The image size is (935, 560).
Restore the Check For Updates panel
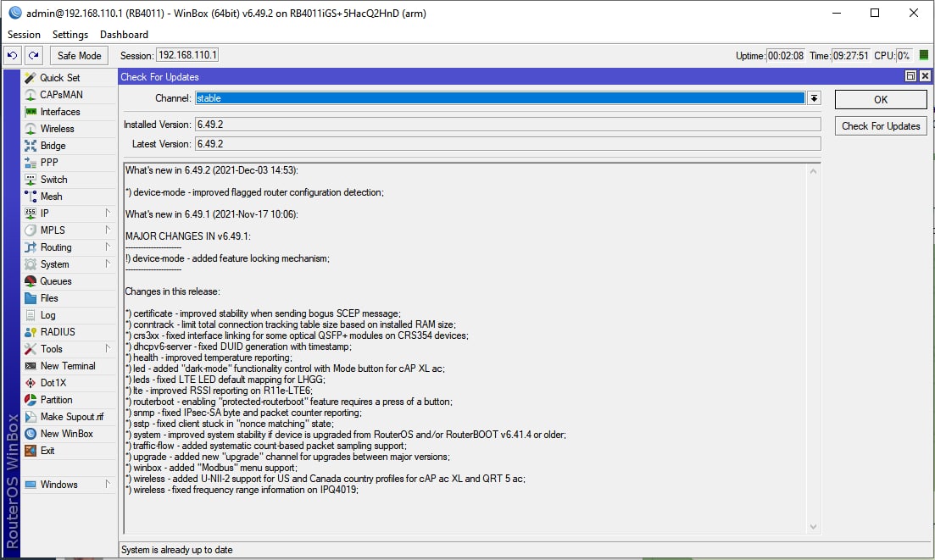(910, 75)
